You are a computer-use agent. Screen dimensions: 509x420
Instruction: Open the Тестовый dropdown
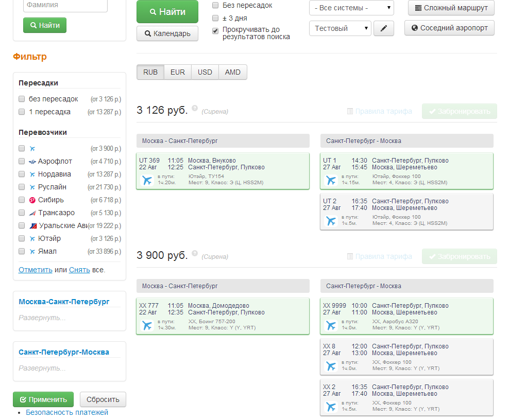340,28
